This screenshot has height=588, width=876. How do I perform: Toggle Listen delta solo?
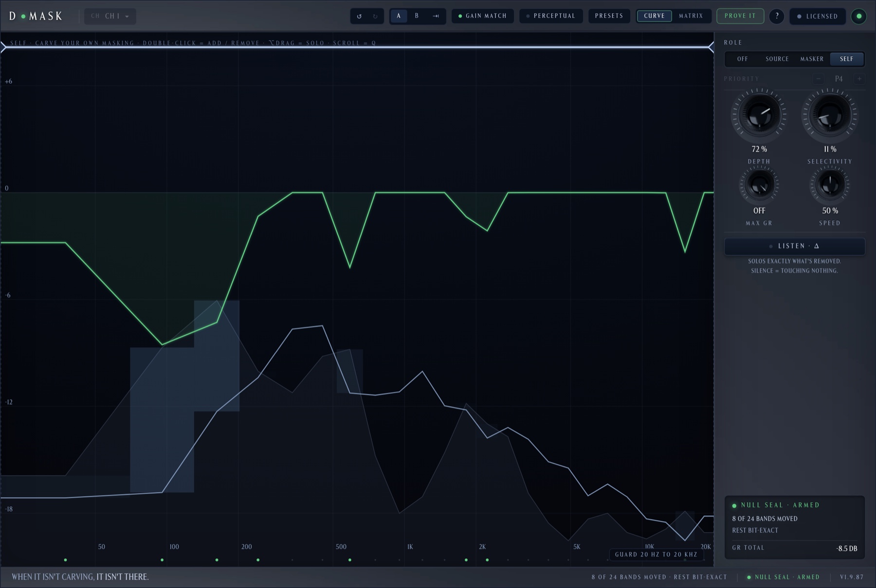tap(795, 246)
